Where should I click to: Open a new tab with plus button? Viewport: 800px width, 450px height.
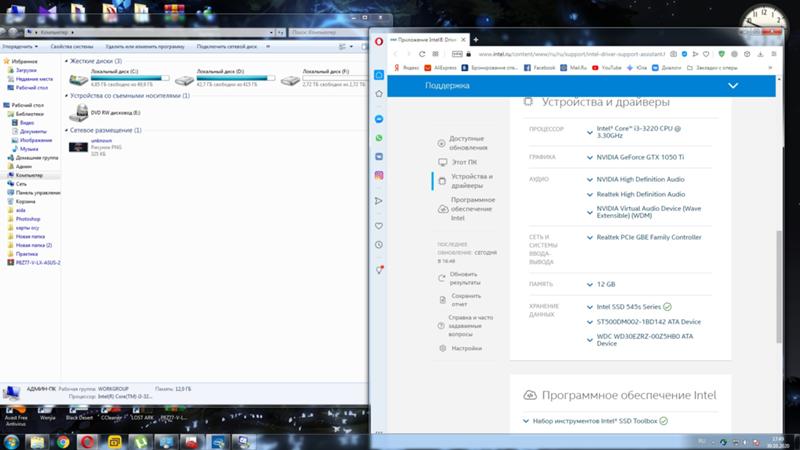coord(476,40)
